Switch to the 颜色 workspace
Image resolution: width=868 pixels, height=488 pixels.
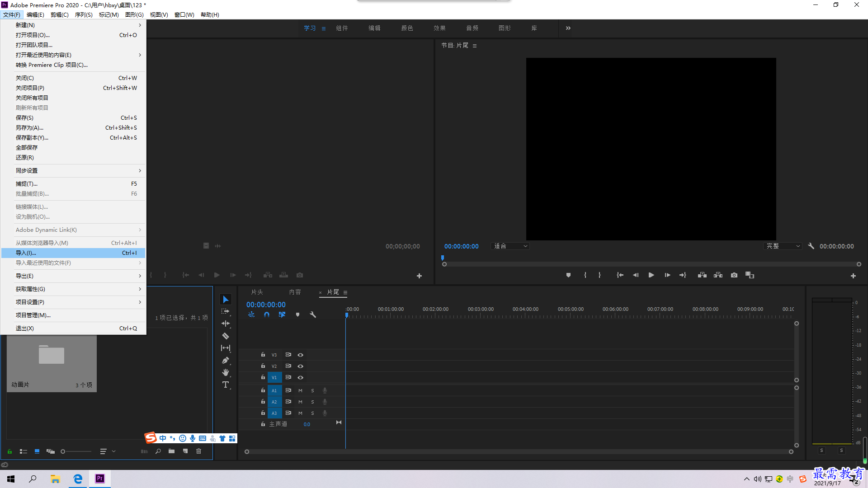(x=407, y=28)
